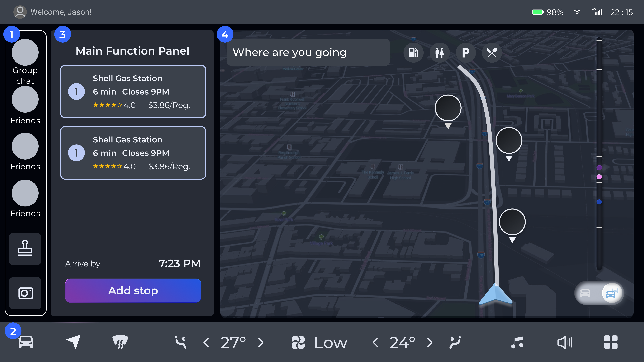644x362 pixels.
Task: Click the purple dot on route slider
Action: (599, 167)
